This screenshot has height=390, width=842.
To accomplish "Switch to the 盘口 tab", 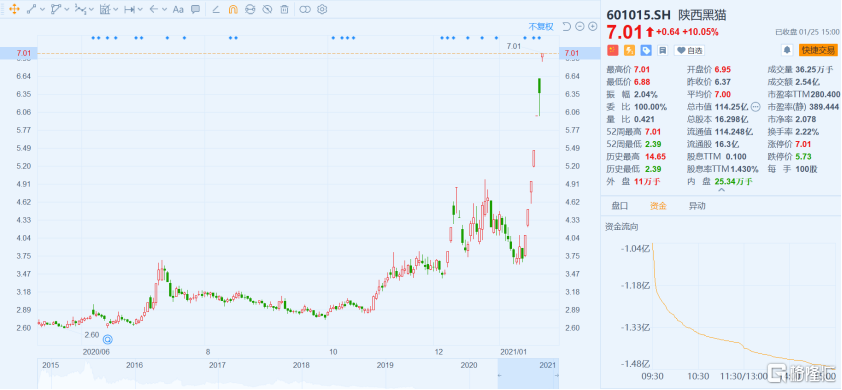I will tap(620, 206).
